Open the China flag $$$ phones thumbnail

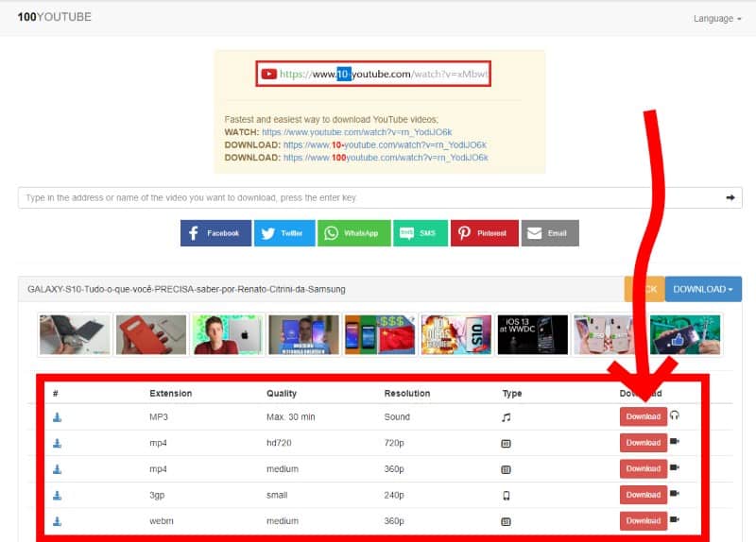click(x=380, y=335)
